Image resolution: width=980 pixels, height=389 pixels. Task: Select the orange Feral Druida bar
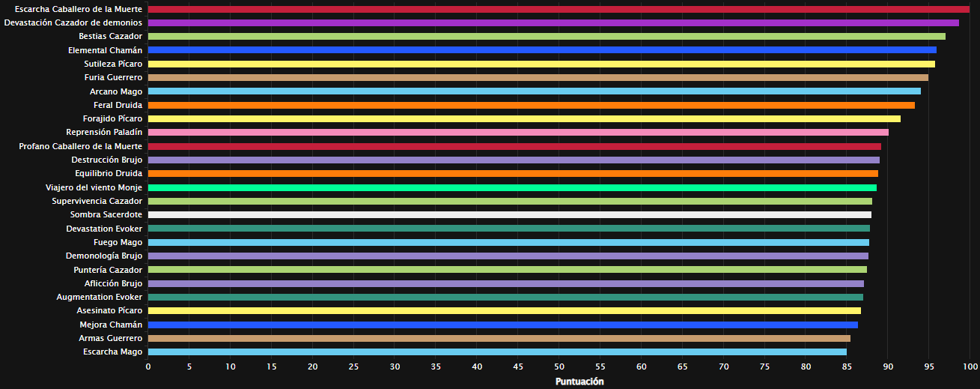(x=531, y=105)
